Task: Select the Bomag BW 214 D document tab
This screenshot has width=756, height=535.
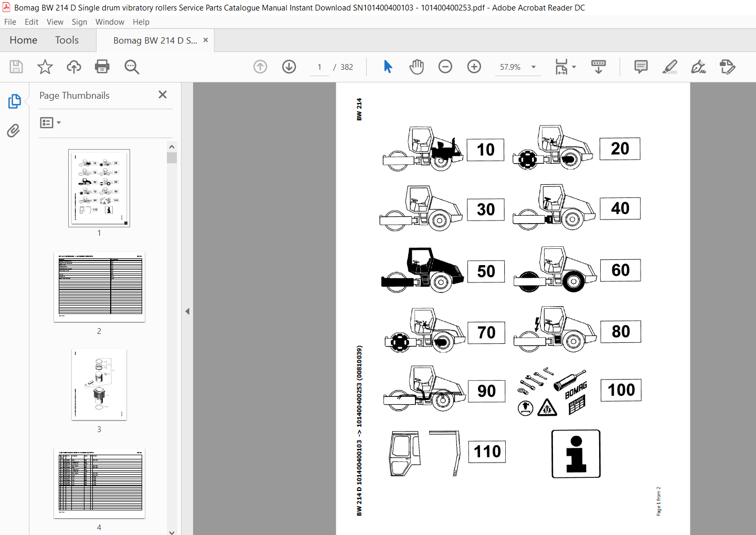Action: tap(155, 40)
